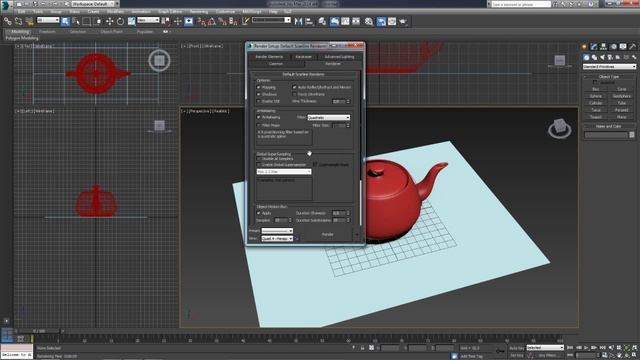Screen dimensions: 640x360
Task: Open the Modify tab in command panel
Action: click(x=594, y=47)
